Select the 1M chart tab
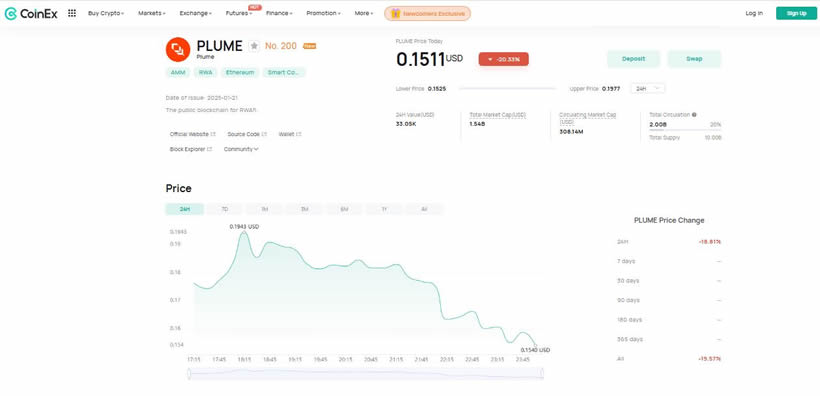The image size is (820, 396). (x=265, y=209)
